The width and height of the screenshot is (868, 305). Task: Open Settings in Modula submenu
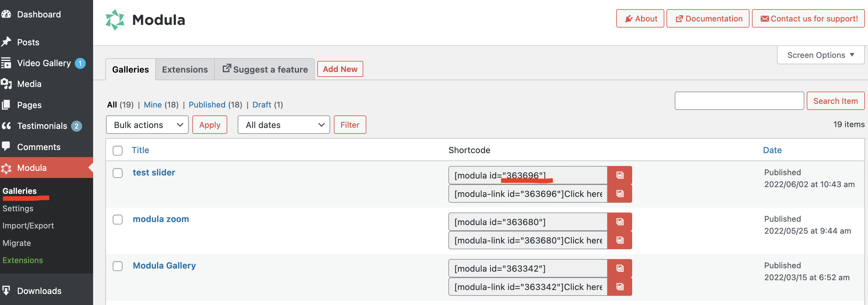[18, 208]
